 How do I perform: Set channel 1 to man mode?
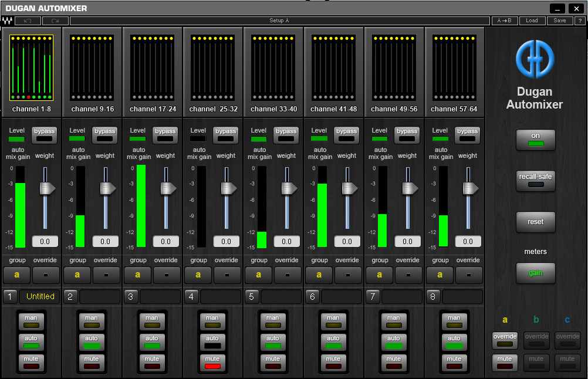click(x=31, y=322)
